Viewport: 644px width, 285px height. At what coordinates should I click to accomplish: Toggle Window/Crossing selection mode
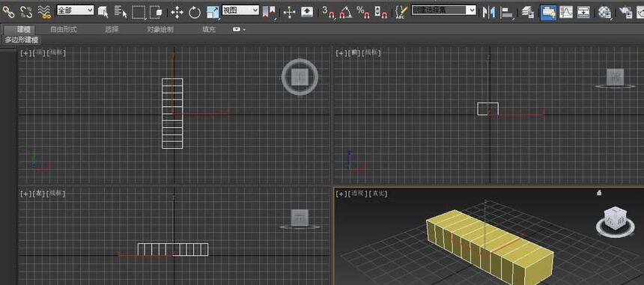coord(156,12)
